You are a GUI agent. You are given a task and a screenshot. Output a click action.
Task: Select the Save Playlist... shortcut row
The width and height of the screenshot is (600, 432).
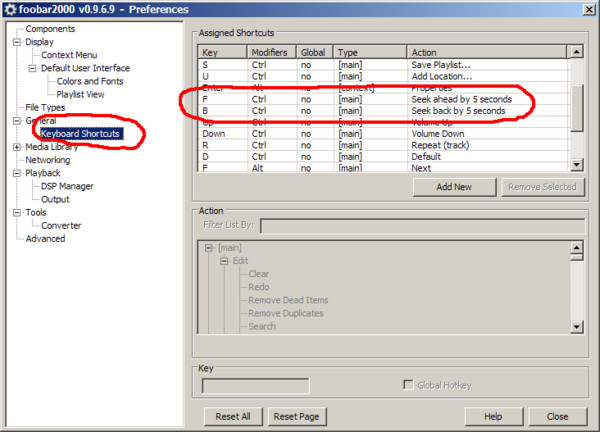[x=383, y=65]
